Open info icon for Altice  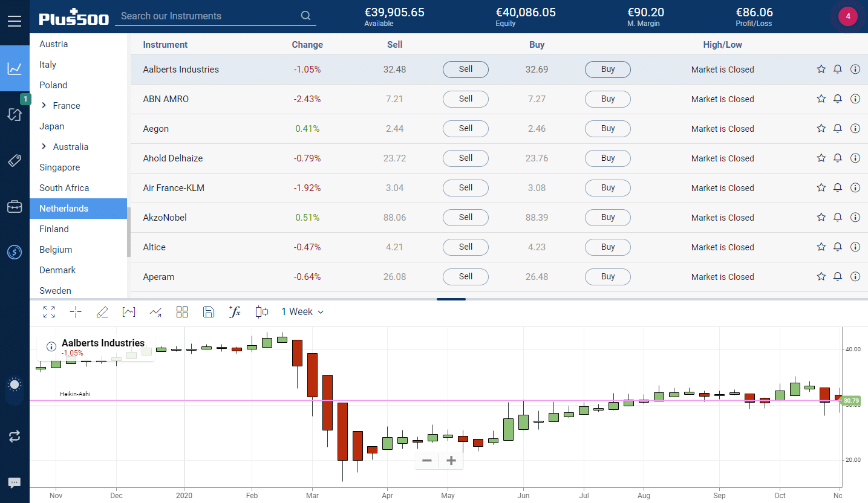click(x=855, y=247)
